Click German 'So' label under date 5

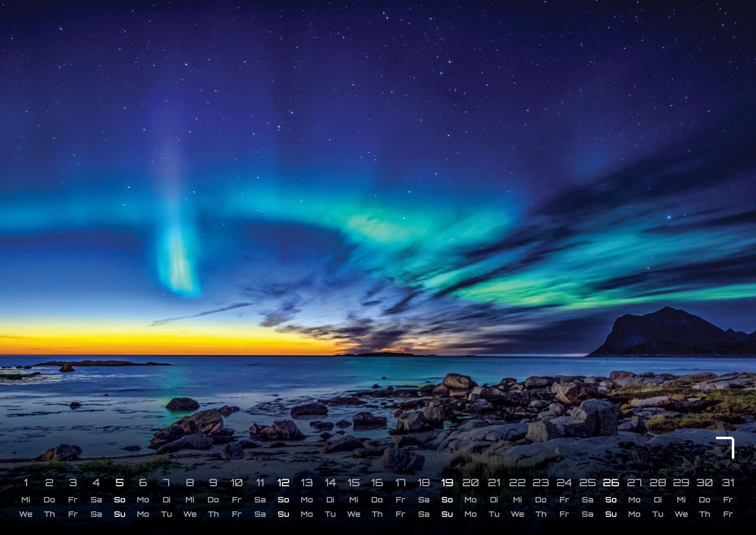click(x=119, y=500)
